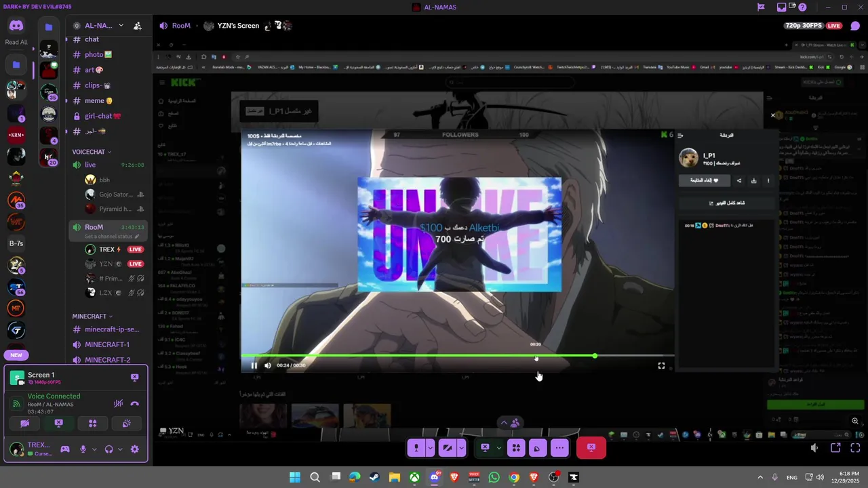868x488 pixels.
Task: Join MINECRAFT-2 voice channel
Action: 108,360
